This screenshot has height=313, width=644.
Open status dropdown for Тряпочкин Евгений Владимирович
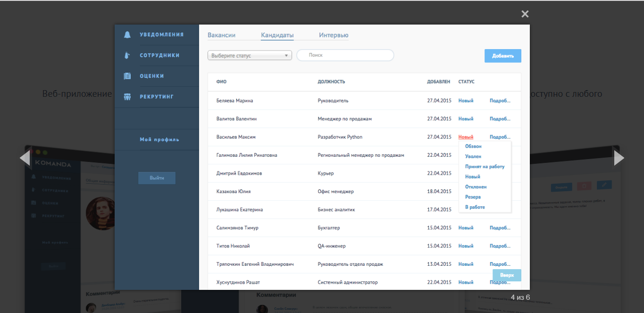466,264
